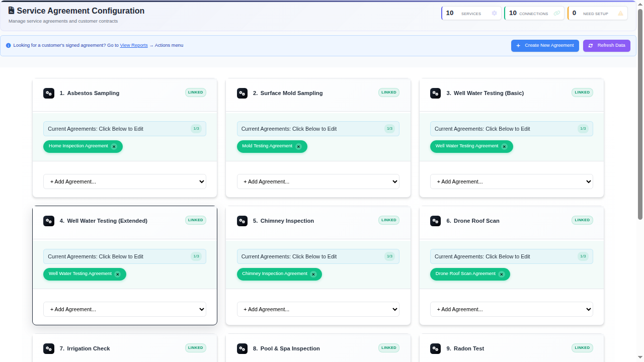
Task: Click the gear icon beside Asbestos Sampling
Action: click(x=49, y=93)
